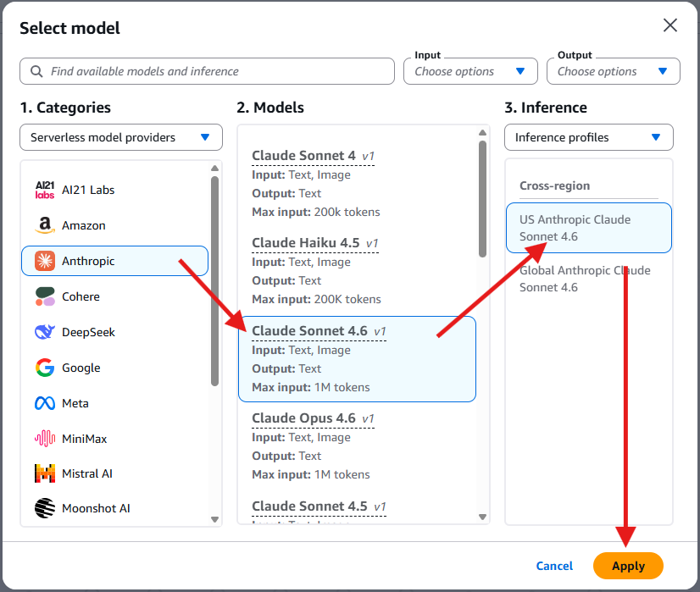Focus the Find available models search field
700x592 pixels.
(x=207, y=71)
